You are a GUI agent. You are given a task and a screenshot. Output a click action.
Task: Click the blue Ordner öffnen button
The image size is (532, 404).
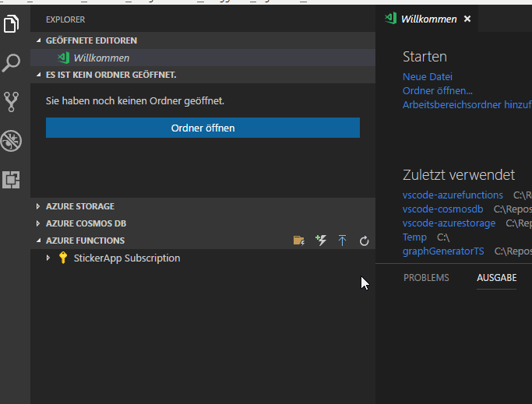[203, 128]
